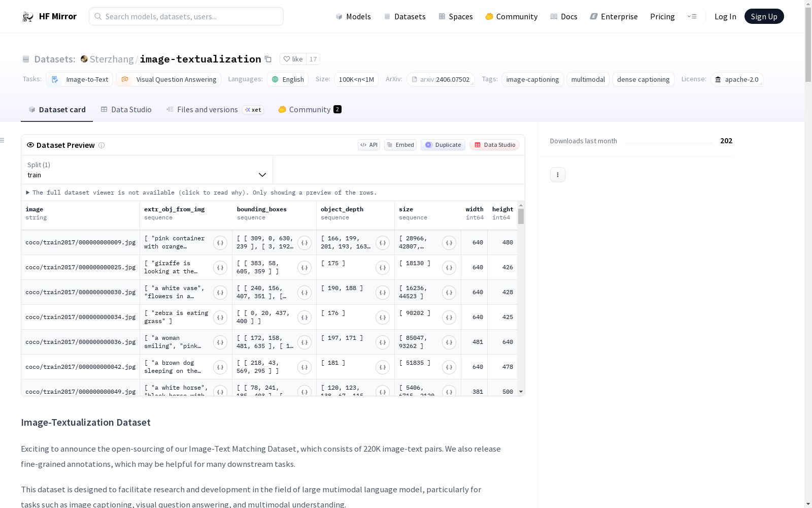Expand bounding_boxes cell for 000000000030.jpg
812x508 pixels.
point(304,293)
